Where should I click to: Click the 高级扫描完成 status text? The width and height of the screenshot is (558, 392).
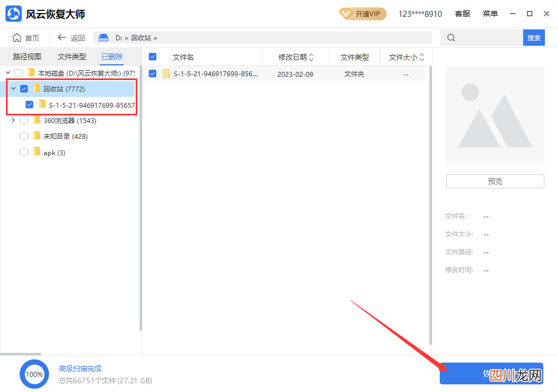(80, 368)
